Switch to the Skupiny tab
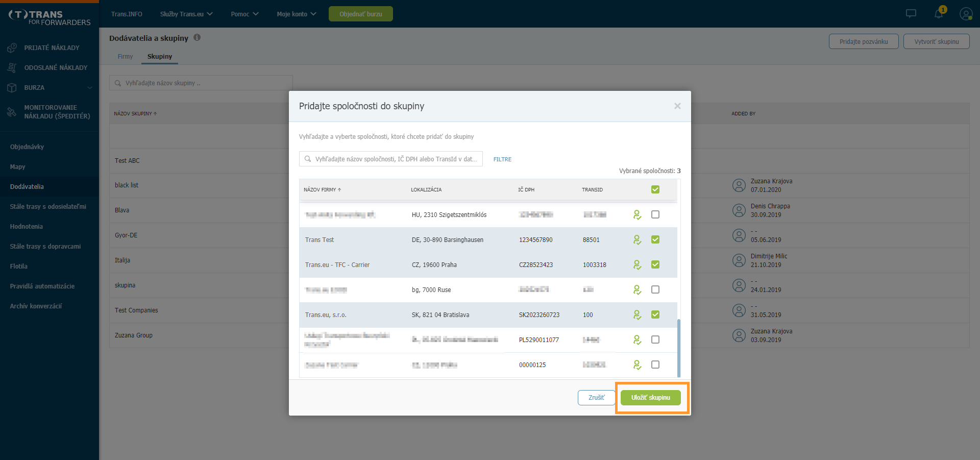 pyautogui.click(x=160, y=57)
